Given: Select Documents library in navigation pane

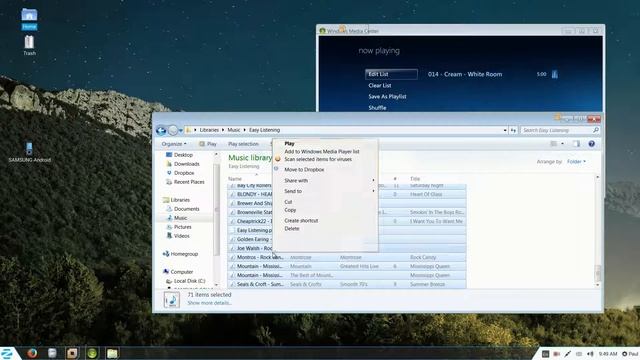Looking at the screenshot, I should click(187, 209).
